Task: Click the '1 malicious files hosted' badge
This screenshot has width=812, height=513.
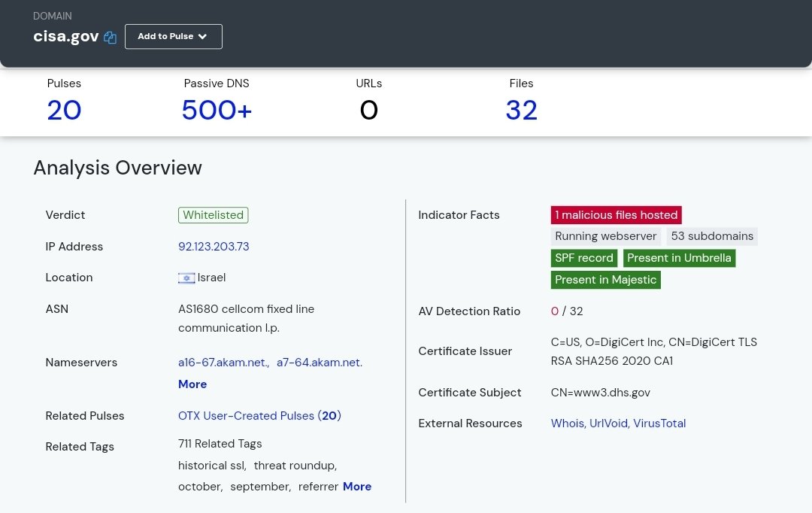Action: pos(616,215)
